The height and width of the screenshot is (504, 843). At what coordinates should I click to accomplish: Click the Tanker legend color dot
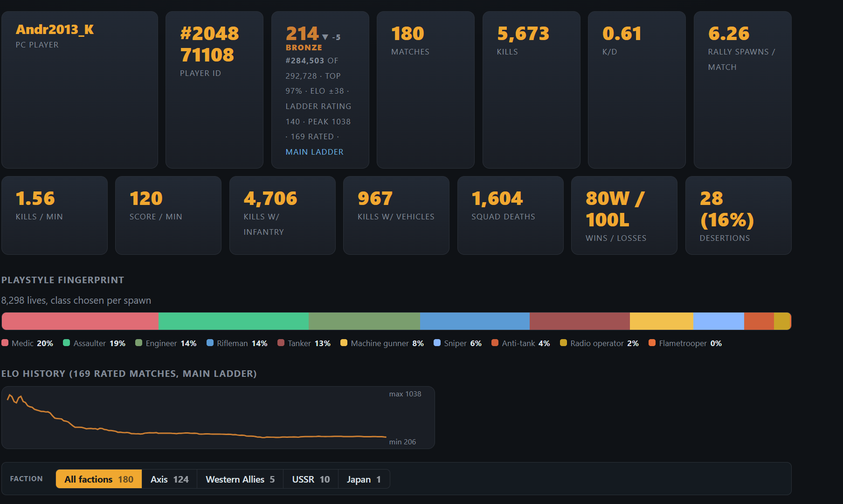[281, 343]
